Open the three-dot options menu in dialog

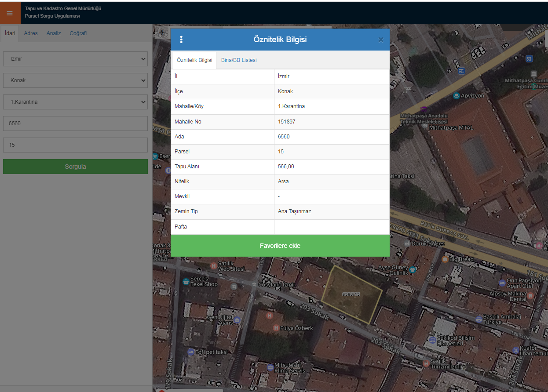coord(181,40)
